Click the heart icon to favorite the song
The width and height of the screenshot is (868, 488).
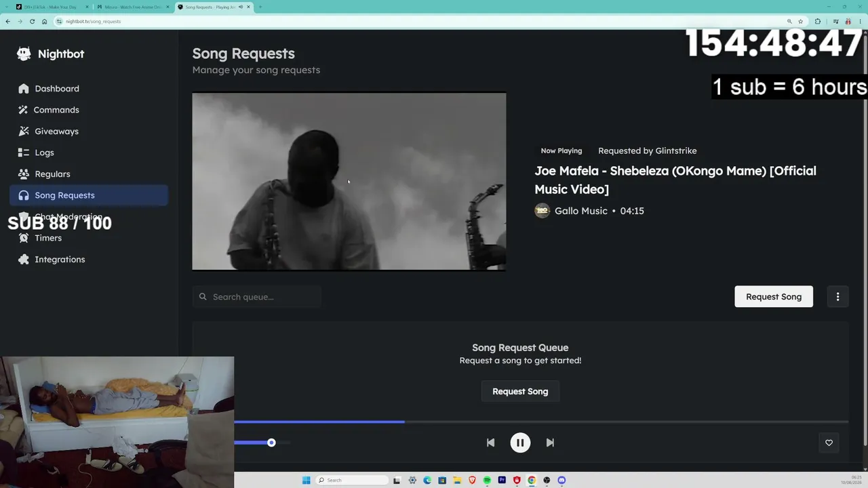(x=829, y=443)
